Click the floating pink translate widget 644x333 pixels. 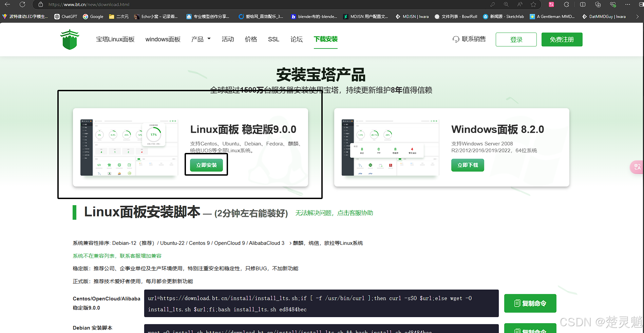(637, 167)
